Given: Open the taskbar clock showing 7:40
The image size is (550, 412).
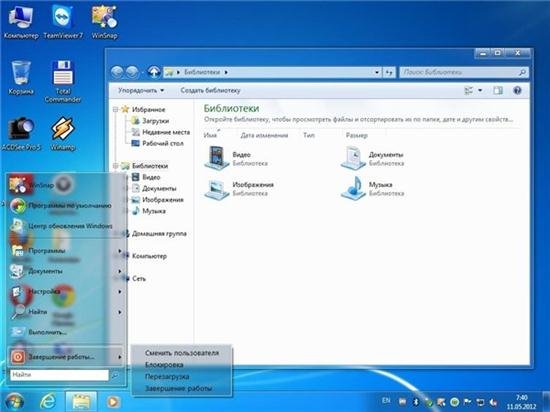Looking at the screenshot, I should [x=522, y=402].
